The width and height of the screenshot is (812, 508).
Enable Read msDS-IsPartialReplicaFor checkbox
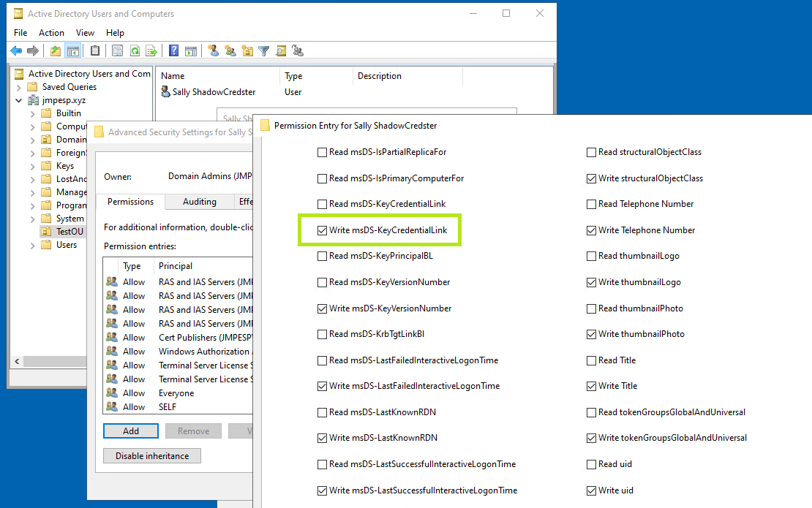point(322,152)
